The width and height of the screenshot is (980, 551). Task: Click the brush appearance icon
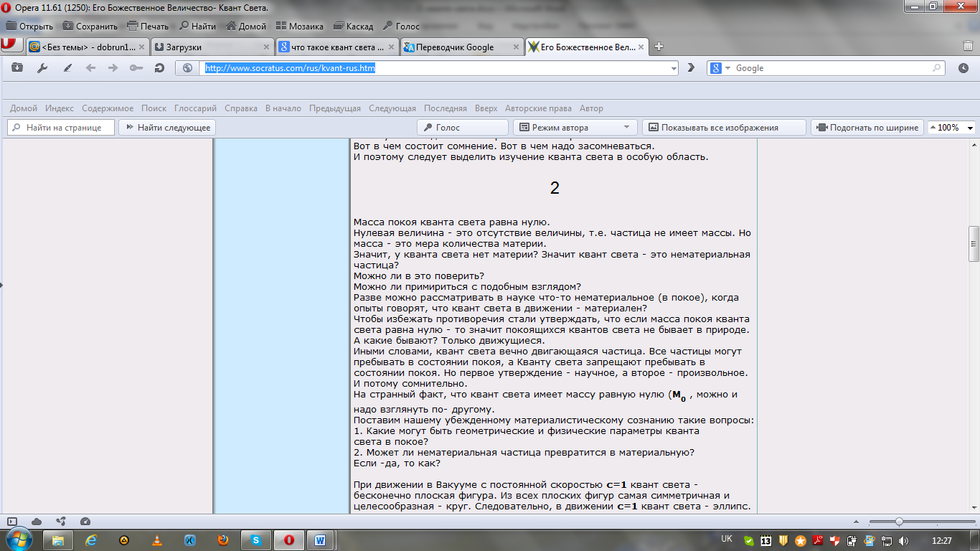pos(67,68)
